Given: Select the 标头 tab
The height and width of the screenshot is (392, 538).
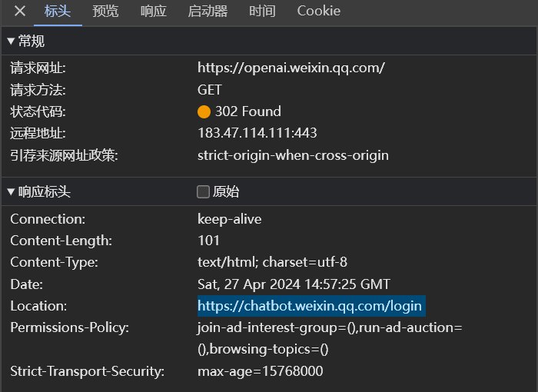Looking at the screenshot, I should click(x=58, y=12).
